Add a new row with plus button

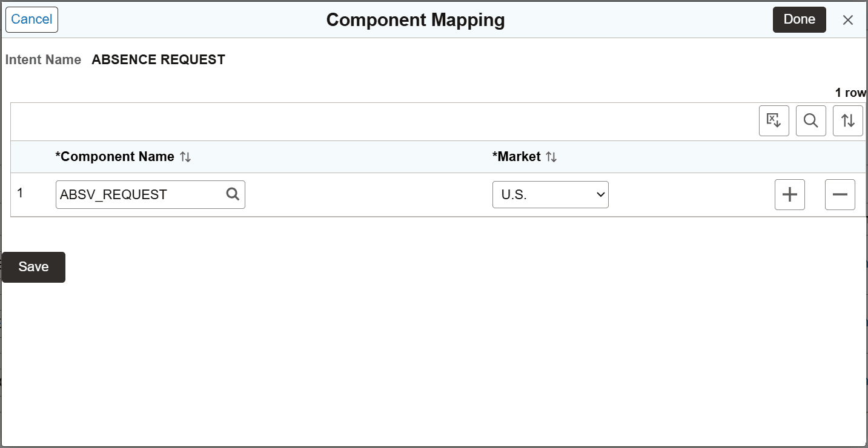coord(790,194)
